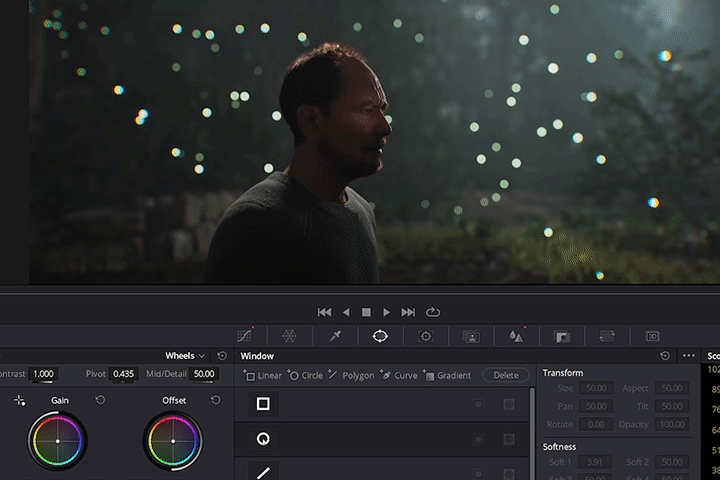Open the Wheels mode dropdown
This screenshot has width=720, height=480.
(185, 356)
